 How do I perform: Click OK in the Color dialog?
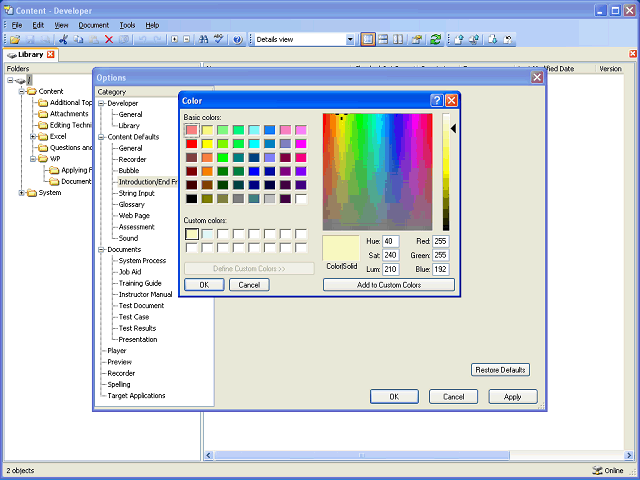(x=204, y=285)
